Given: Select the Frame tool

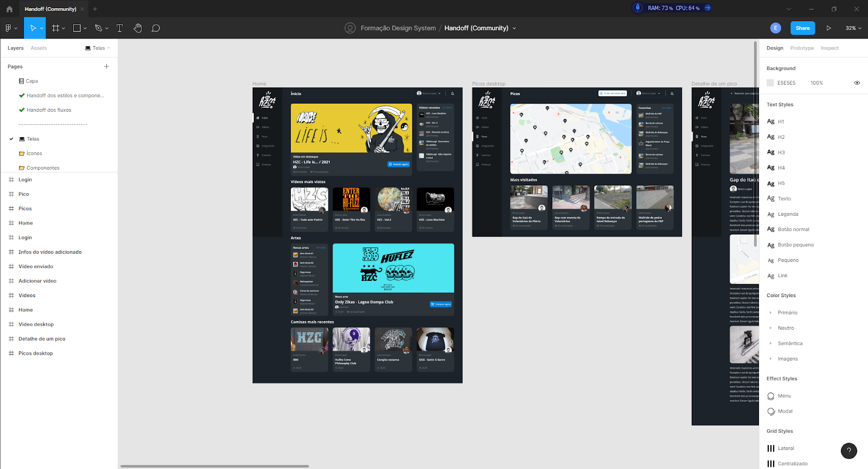Looking at the screenshot, I should (55, 28).
